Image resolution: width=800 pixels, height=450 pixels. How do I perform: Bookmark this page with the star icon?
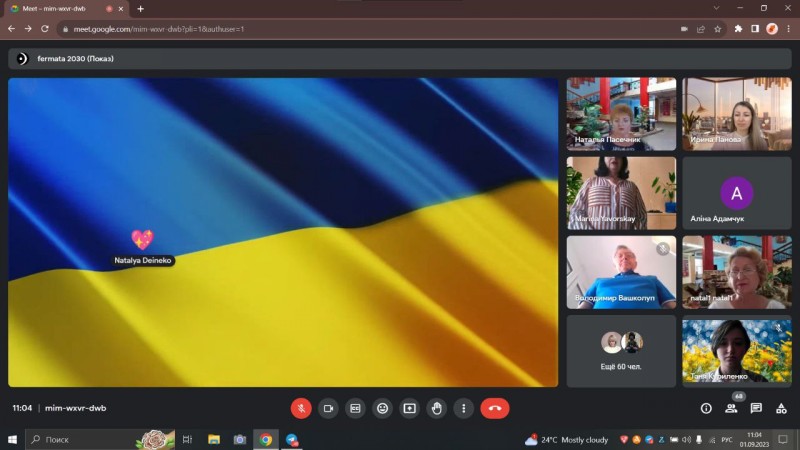click(717, 29)
